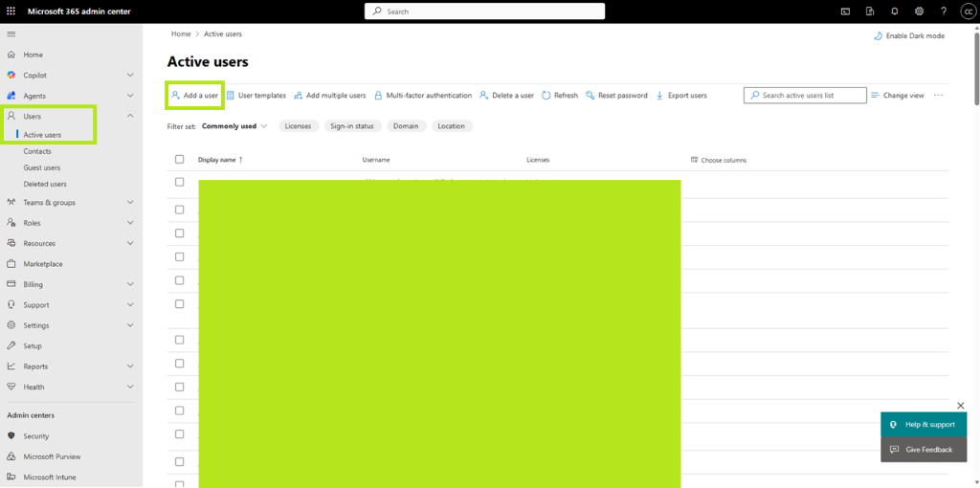Open the CC account avatar

point(967,11)
